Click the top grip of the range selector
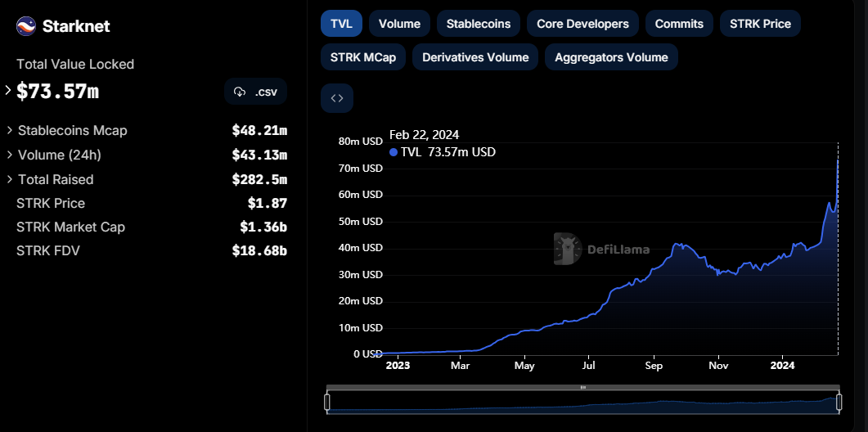This screenshot has height=432, width=868. (x=583, y=388)
